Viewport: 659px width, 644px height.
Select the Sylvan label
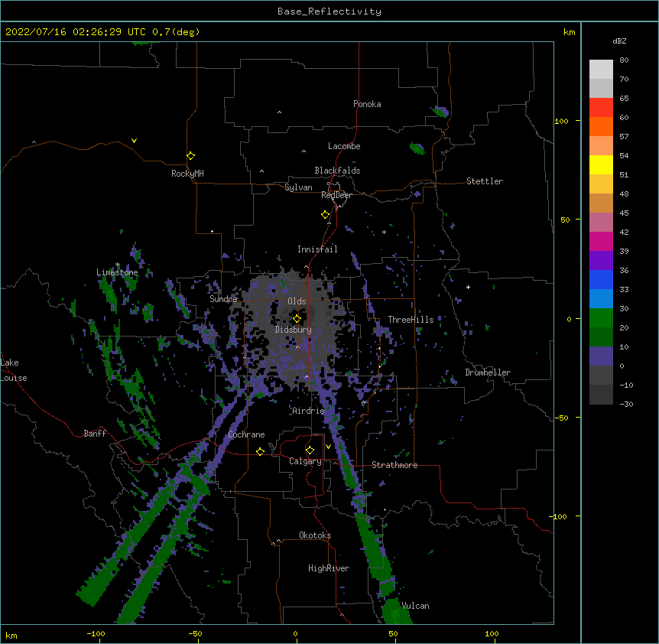click(x=298, y=187)
